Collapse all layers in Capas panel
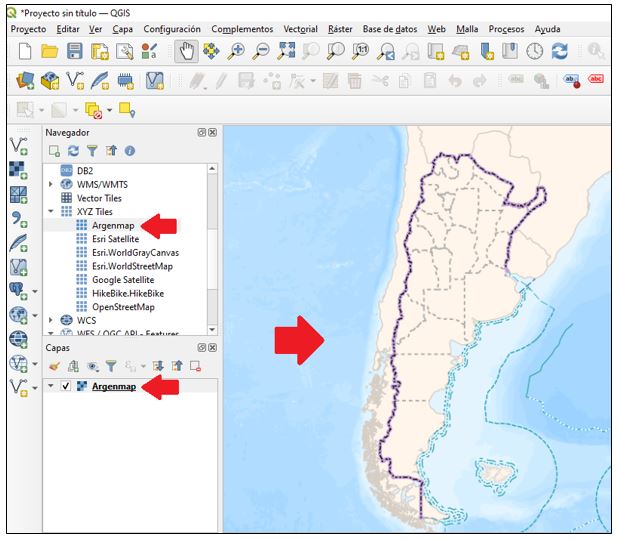The image size is (619, 541). (177, 366)
